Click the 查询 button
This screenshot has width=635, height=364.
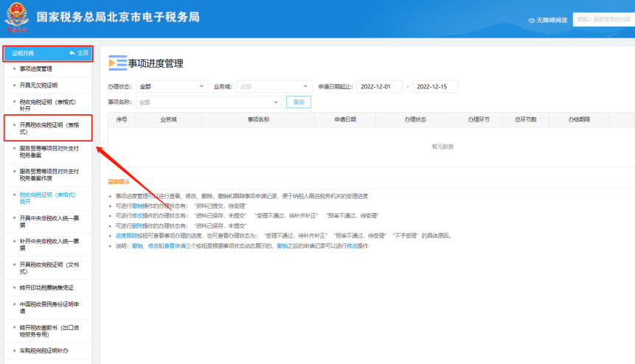pyautogui.click(x=299, y=102)
